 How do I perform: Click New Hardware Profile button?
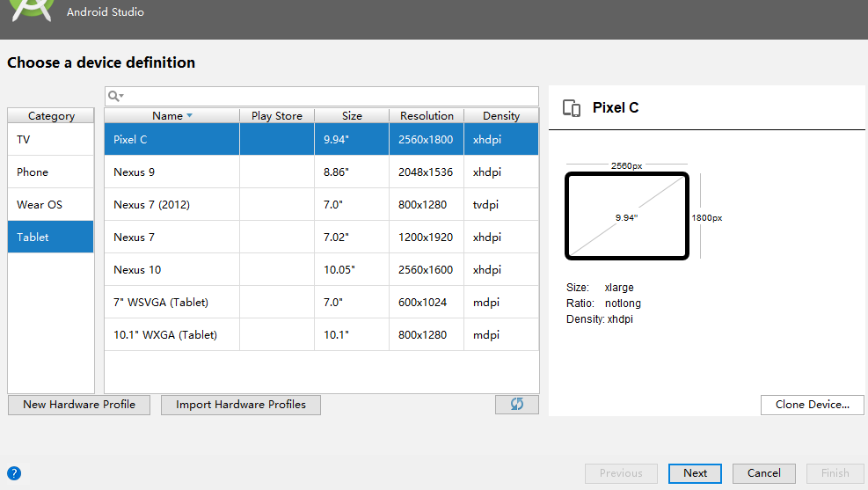point(79,405)
